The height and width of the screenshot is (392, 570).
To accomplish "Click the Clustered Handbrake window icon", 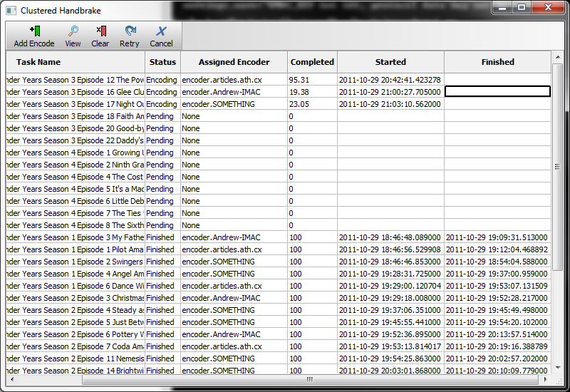I will pos(11,11).
